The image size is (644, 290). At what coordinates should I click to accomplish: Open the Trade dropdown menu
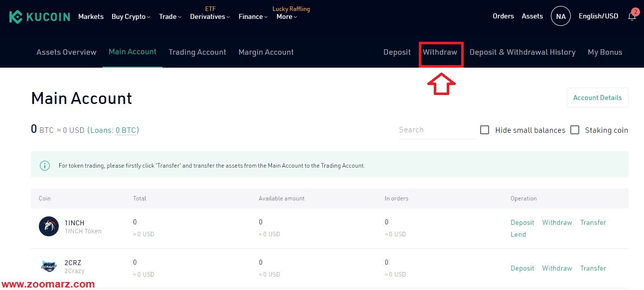(170, 16)
